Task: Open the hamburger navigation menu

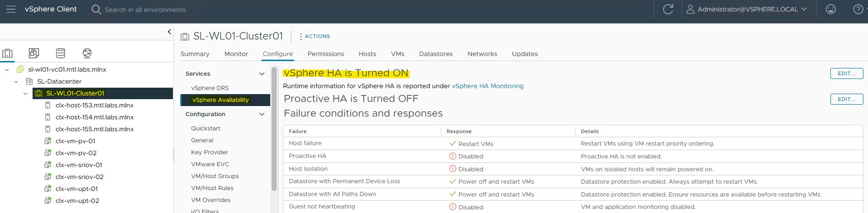Action: [x=11, y=9]
